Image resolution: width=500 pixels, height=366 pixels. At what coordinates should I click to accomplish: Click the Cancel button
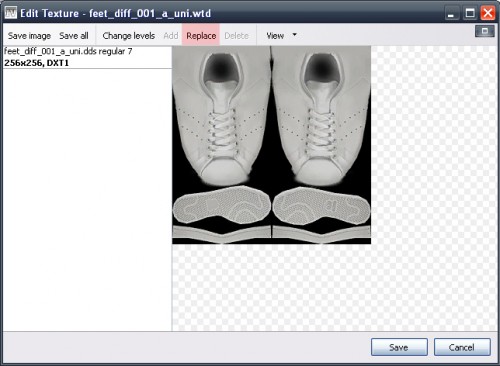click(x=462, y=347)
